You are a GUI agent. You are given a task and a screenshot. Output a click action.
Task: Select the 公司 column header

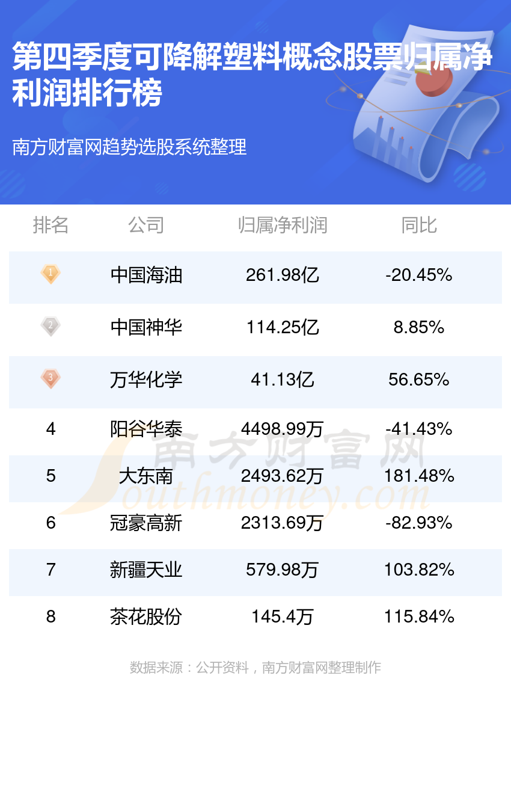coord(146,226)
